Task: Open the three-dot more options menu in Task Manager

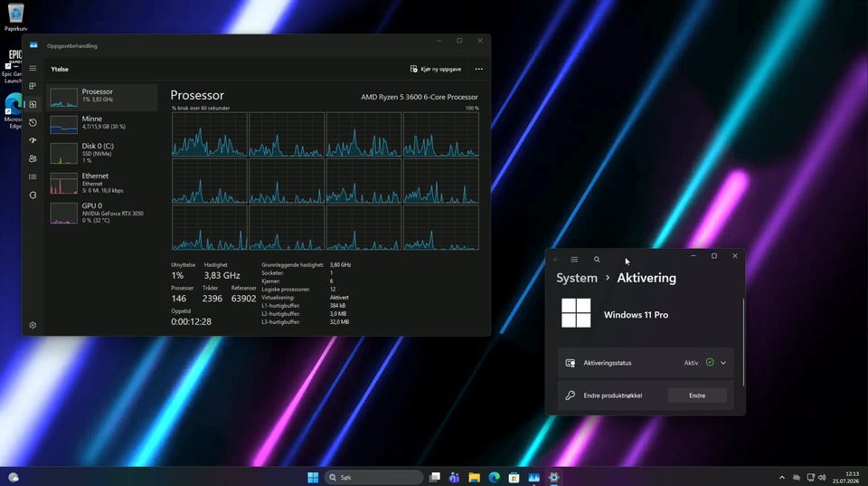Action: (x=479, y=70)
